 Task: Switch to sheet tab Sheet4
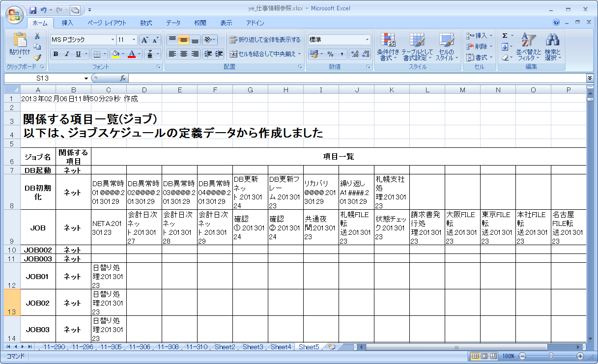281,347
